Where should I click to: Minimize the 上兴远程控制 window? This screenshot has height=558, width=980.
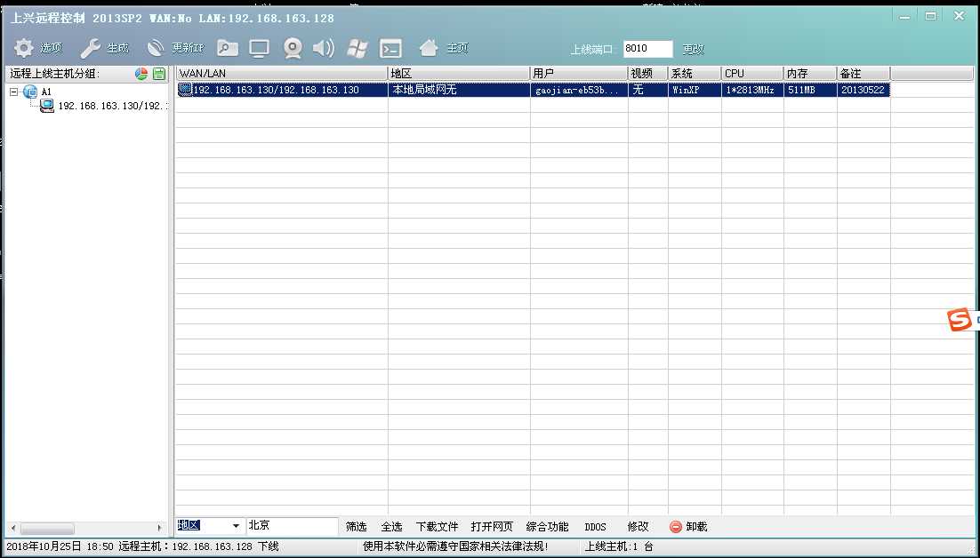pos(904,17)
